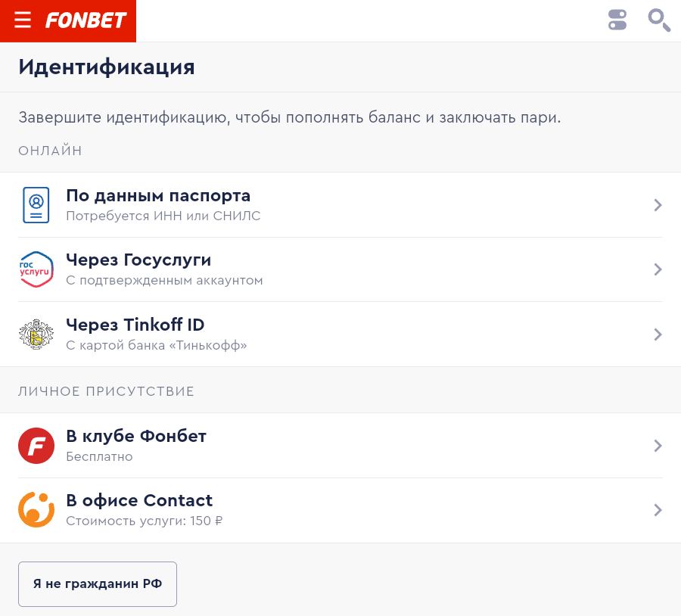Choose «В клубе Фонбет» option
Viewport: 681px width, 616px height.
(136, 437)
